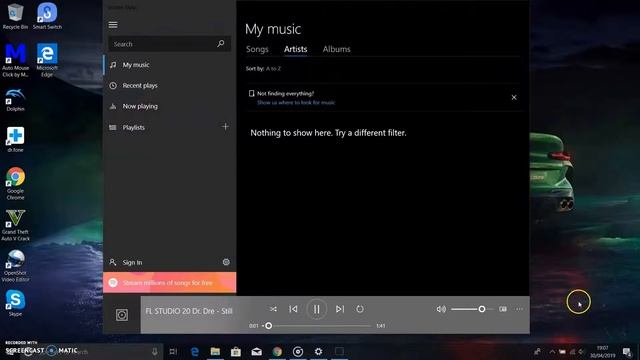Open Mail from the taskbar
Image resolution: width=640 pixels, height=360 pixels.
point(256,351)
